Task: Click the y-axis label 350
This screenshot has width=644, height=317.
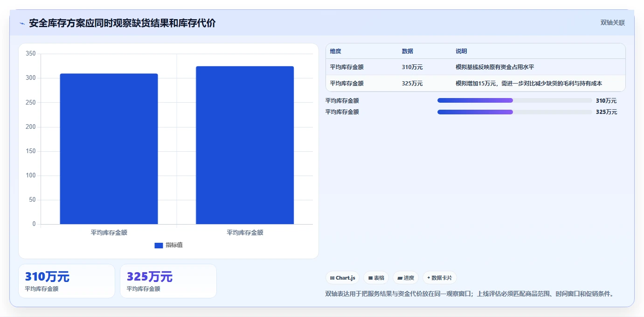Action: [x=31, y=54]
